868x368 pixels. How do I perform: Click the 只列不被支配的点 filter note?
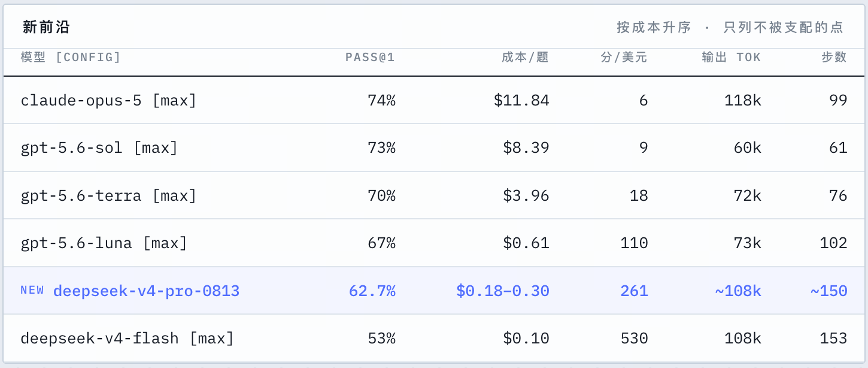point(783,27)
